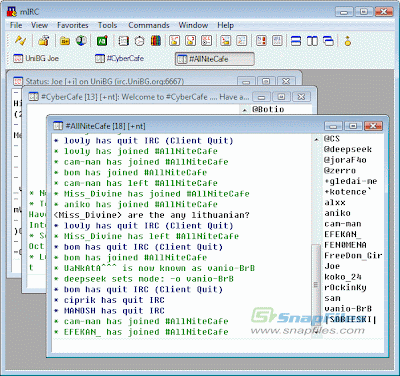The image size is (400, 376).
Task: Click the Connect lightning bolt toolbar icon
Action: (x=20, y=41)
